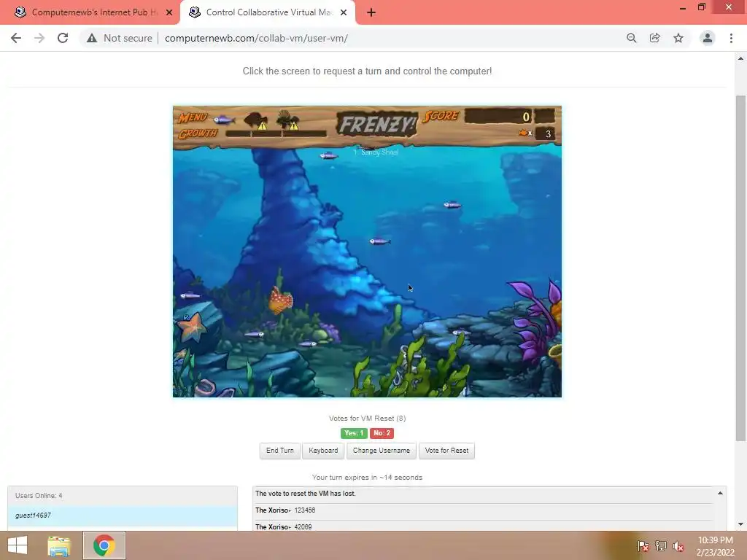Screen dimensions: 747x560
Task: Click the browser forward arrow
Action: pyautogui.click(x=39, y=38)
